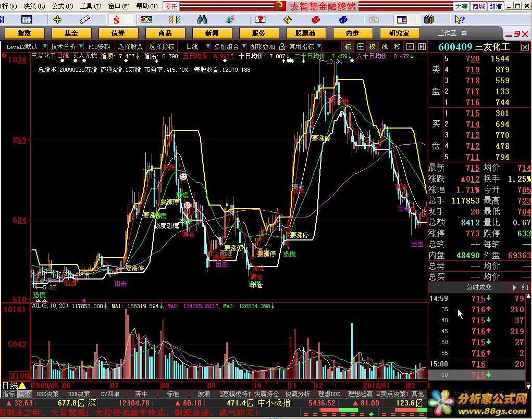Click 图形叠加 toolbar item
Viewport: 532px width, 419px height.
coord(262,46)
